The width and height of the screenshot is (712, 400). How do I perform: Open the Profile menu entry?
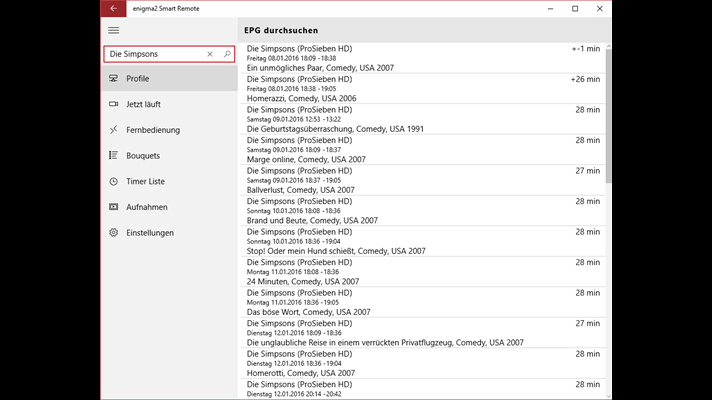(x=169, y=79)
